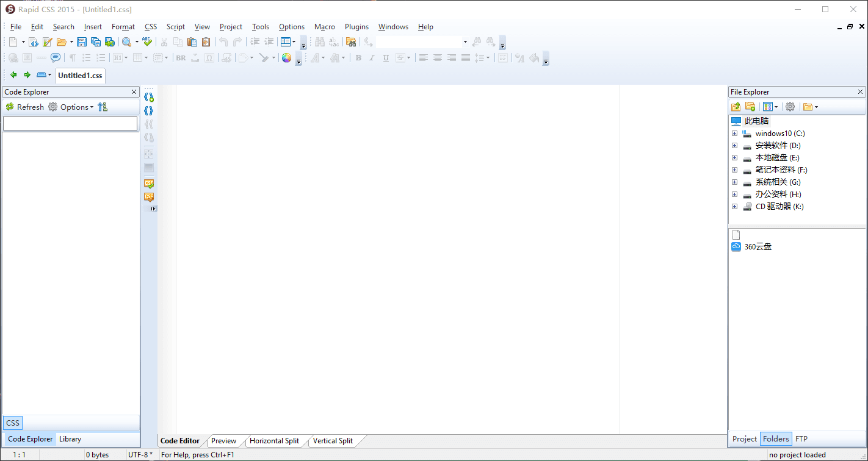Screen dimensions: 868x461
Task: Switch to the Vertical Split tab
Action: point(333,441)
